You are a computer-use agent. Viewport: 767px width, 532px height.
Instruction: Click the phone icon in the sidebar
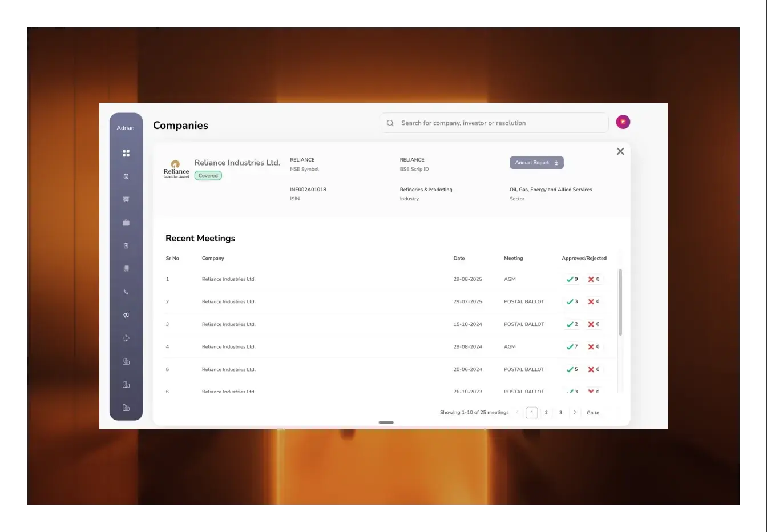click(x=126, y=292)
